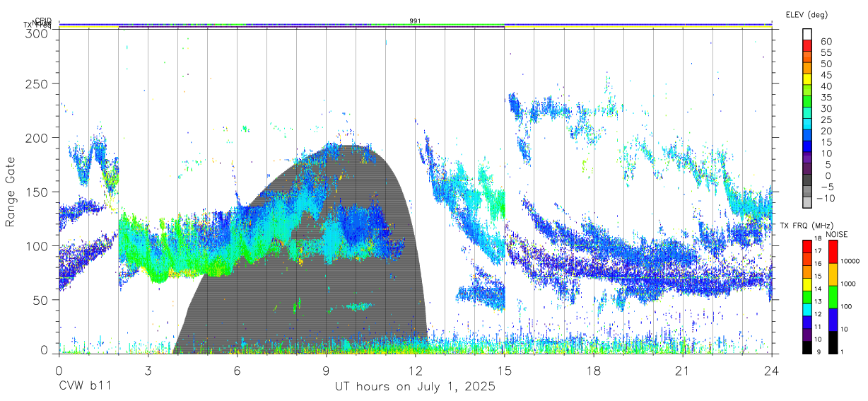
Task: Click the 'CPID' label at the top left
Action: tap(42, 21)
